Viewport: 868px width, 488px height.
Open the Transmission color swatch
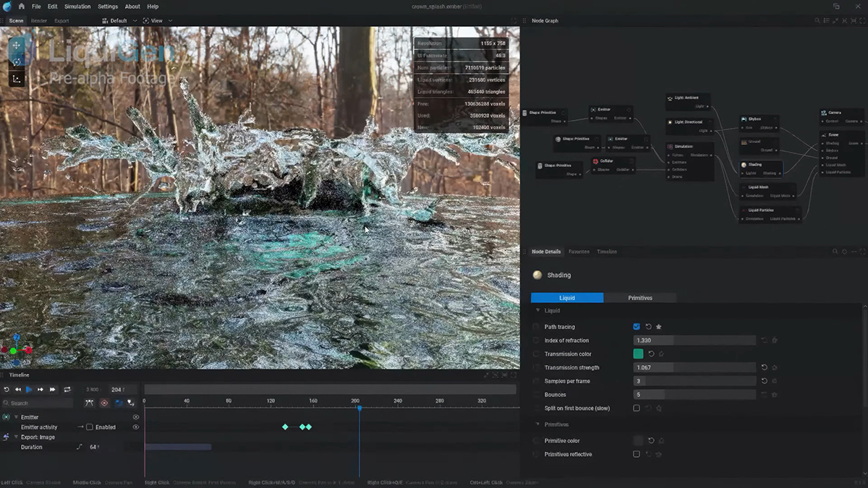(x=638, y=354)
